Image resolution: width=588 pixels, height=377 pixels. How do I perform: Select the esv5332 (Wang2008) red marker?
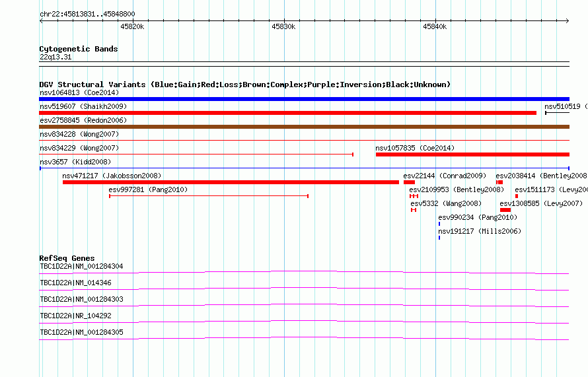(x=414, y=210)
